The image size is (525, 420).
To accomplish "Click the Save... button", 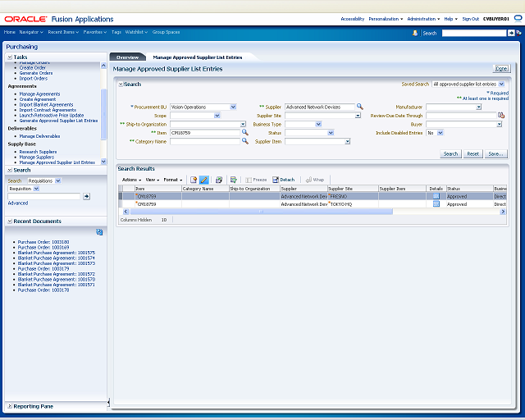I will tap(495, 153).
